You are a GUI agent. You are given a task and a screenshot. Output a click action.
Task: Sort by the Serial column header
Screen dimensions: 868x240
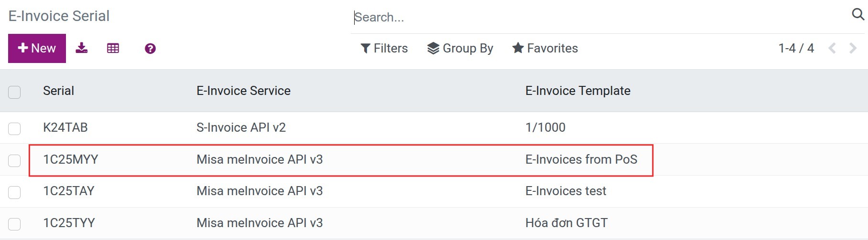point(58,91)
